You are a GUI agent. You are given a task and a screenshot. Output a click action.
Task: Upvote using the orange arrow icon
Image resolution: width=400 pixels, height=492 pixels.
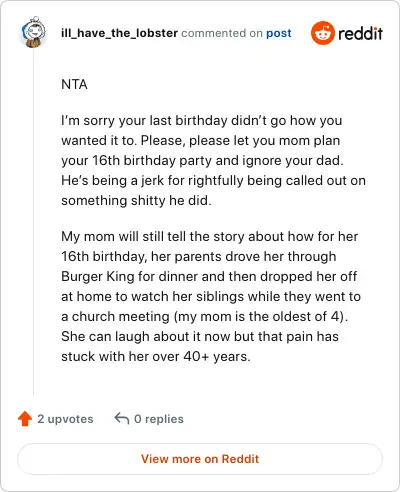tap(25, 419)
